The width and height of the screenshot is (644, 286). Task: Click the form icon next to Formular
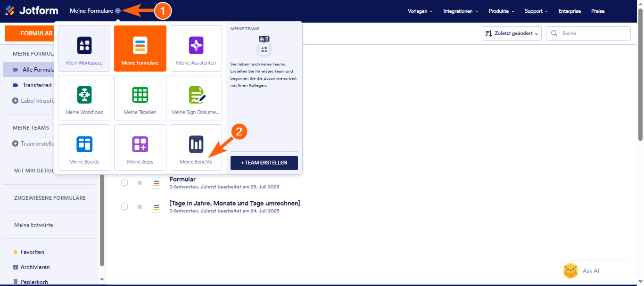(x=157, y=183)
